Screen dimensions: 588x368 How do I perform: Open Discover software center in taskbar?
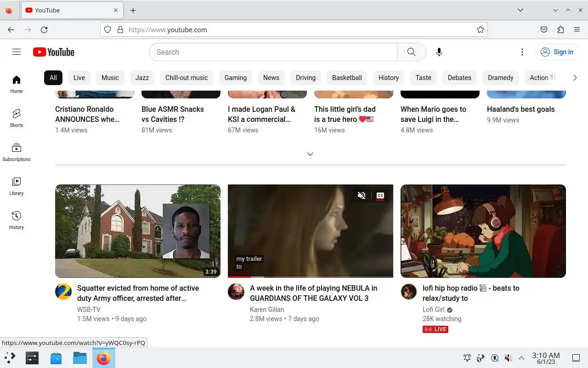pyautogui.click(x=56, y=357)
